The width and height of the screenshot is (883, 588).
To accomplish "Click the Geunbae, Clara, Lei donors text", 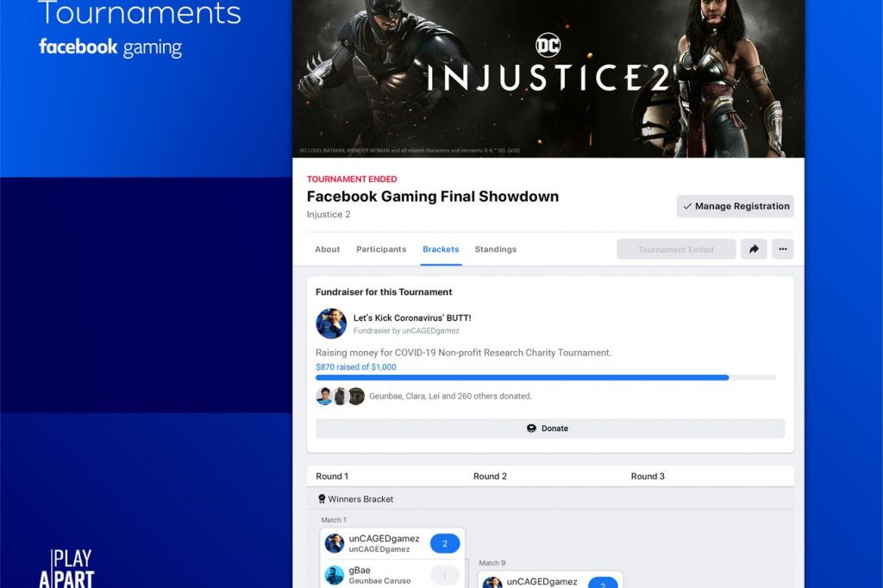I will 450,396.
